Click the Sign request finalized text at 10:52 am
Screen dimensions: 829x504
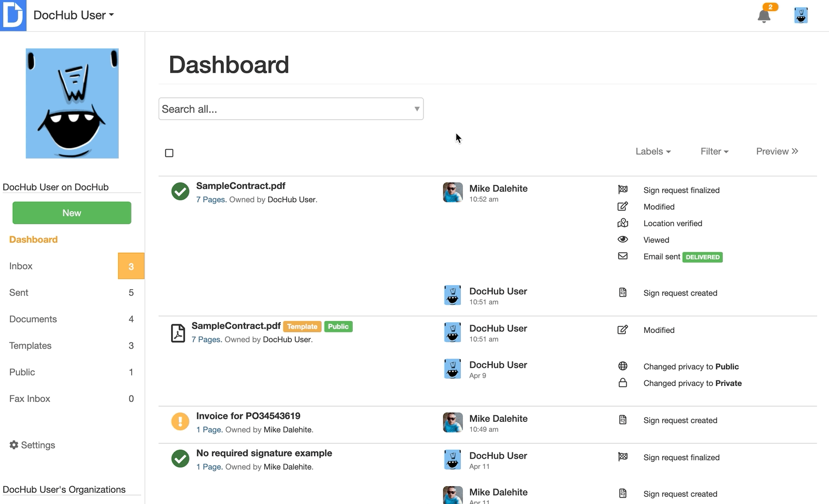[x=682, y=190]
